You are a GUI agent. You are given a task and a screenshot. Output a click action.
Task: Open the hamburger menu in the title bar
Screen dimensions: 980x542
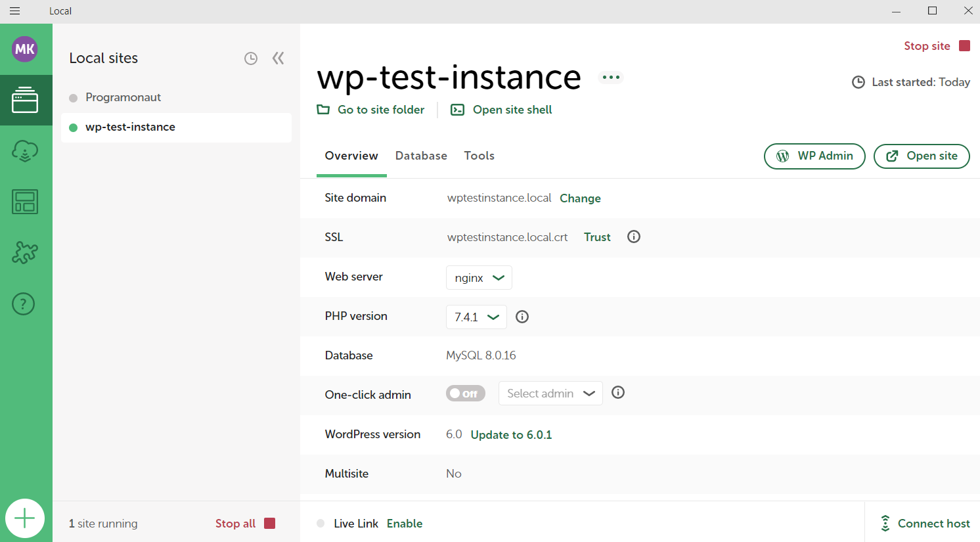[x=14, y=11]
